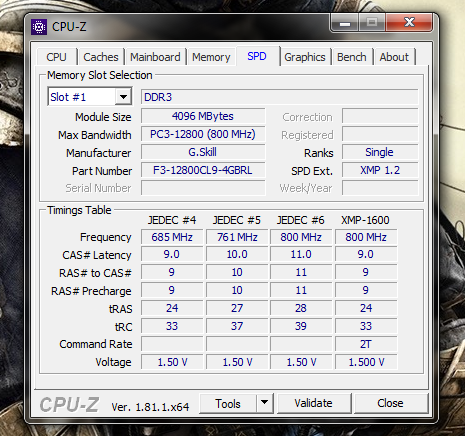465x436 pixels.
Task: Click the disabled maximize button
Action: 372,23
